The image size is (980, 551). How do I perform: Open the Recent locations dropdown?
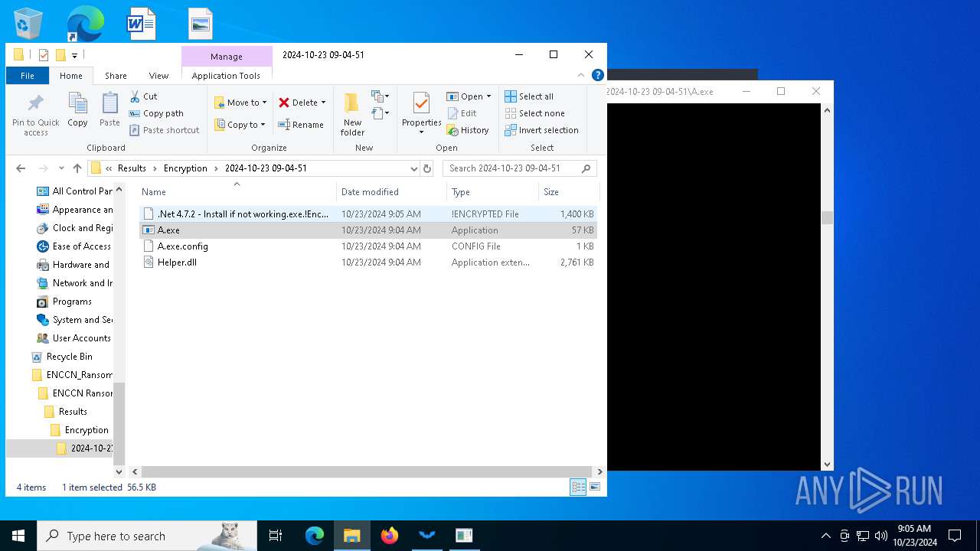pyautogui.click(x=62, y=168)
